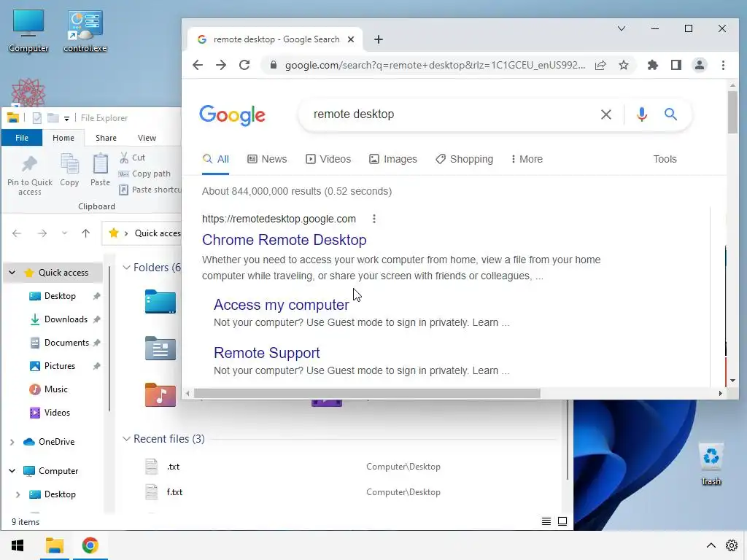The image size is (747, 560).
Task: Go forward in Chrome history
Action: tap(221, 65)
